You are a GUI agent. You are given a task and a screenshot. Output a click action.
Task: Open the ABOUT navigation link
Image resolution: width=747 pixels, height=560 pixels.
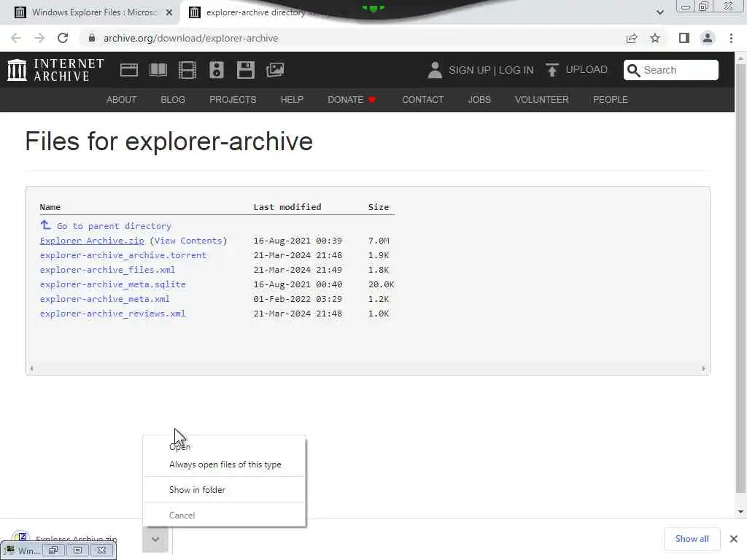[122, 99]
